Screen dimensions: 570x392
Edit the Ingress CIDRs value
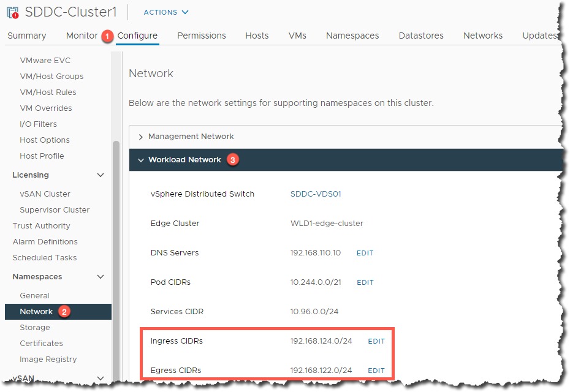[376, 342]
